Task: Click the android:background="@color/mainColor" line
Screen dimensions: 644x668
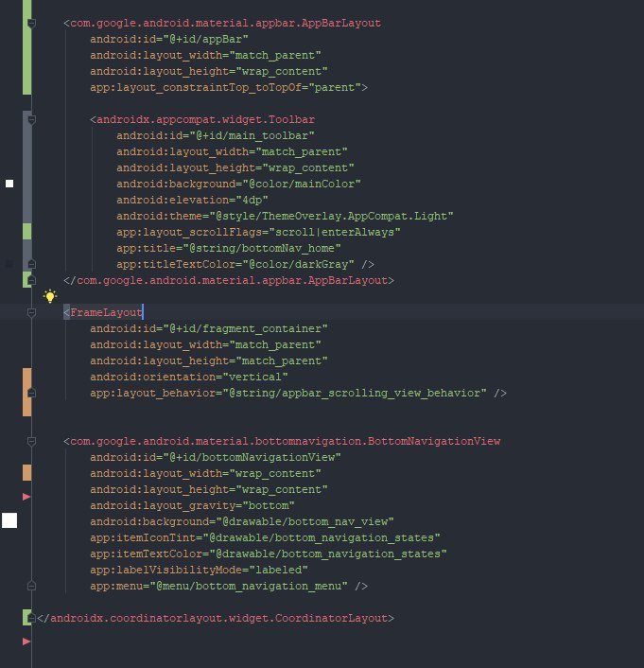Action: pyautogui.click(x=238, y=185)
